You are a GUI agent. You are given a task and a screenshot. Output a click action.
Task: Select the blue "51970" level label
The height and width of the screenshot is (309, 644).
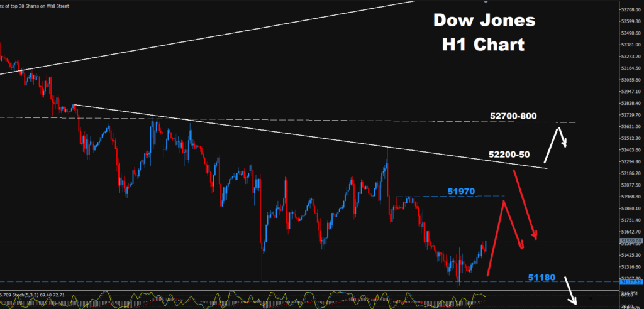coord(461,191)
